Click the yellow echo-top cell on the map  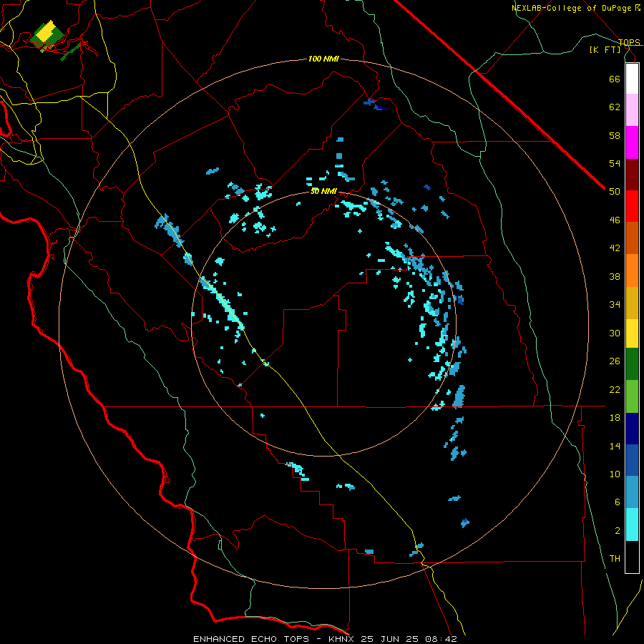47,31
